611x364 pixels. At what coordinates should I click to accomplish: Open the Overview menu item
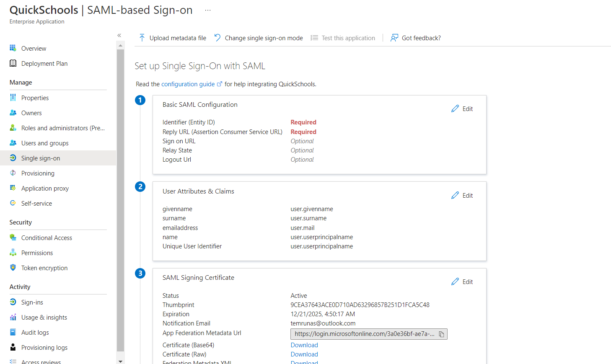click(x=34, y=48)
